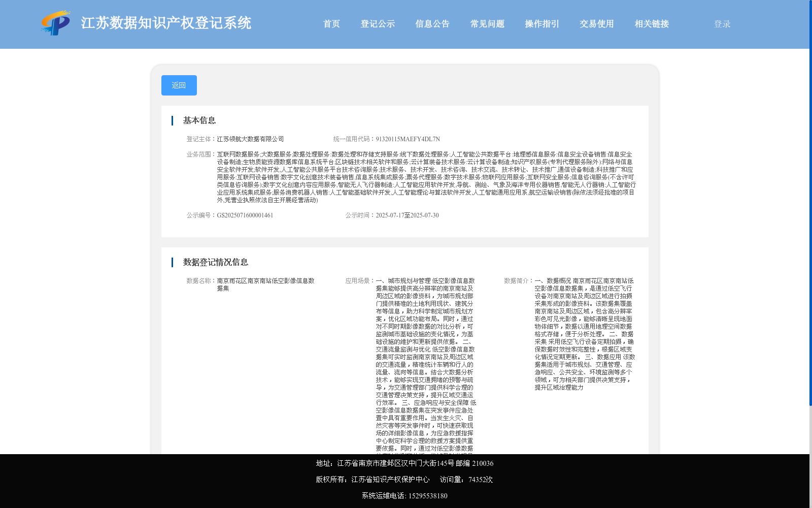
Task: Click the footer address line 地址
Action: (x=404, y=463)
